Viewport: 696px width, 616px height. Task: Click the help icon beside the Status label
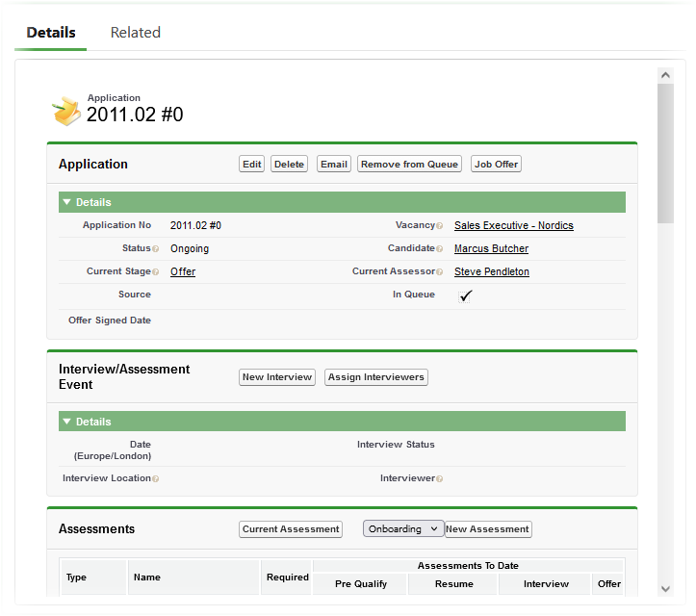pyautogui.click(x=156, y=249)
